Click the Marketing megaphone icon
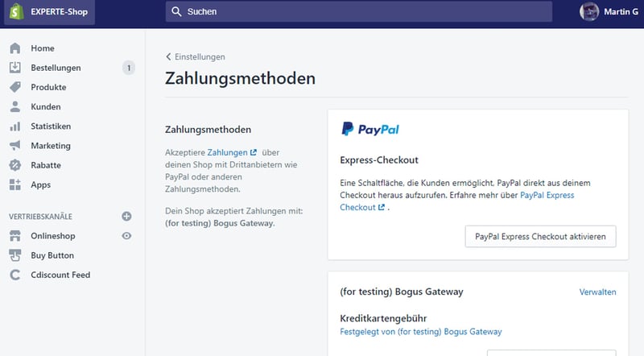Image resolution: width=644 pixels, height=356 pixels. (15, 146)
